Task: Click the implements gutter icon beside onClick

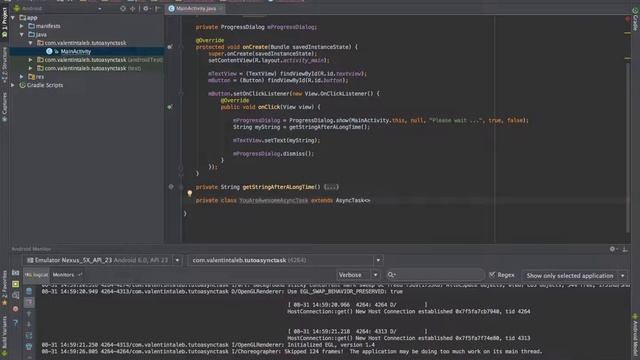Action: click(170, 107)
